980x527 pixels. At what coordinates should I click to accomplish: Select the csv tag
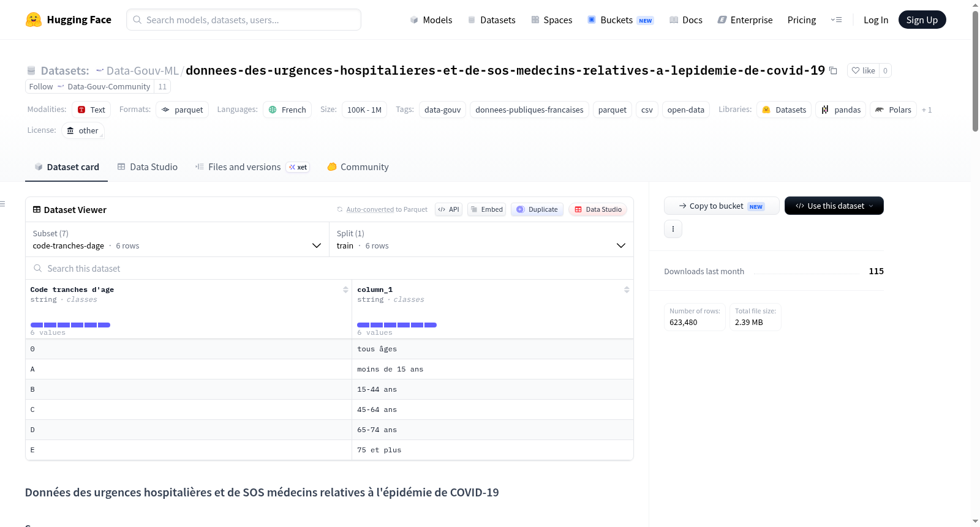[x=647, y=110]
